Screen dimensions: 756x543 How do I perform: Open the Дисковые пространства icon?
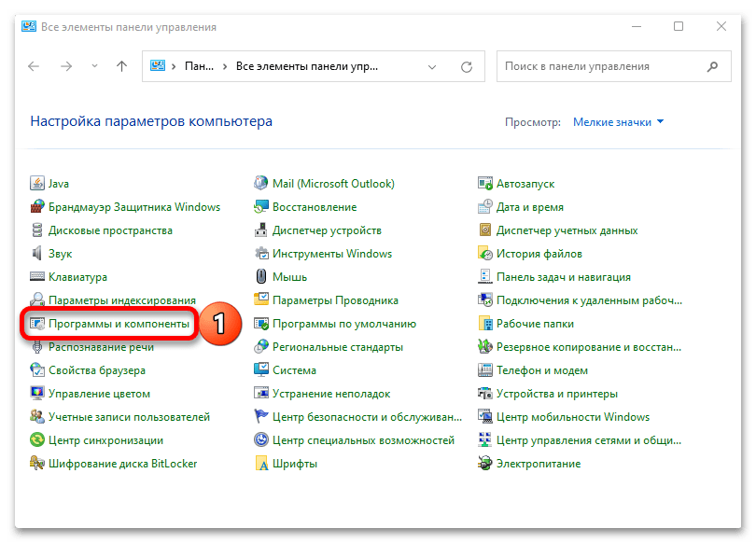(37, 230)
